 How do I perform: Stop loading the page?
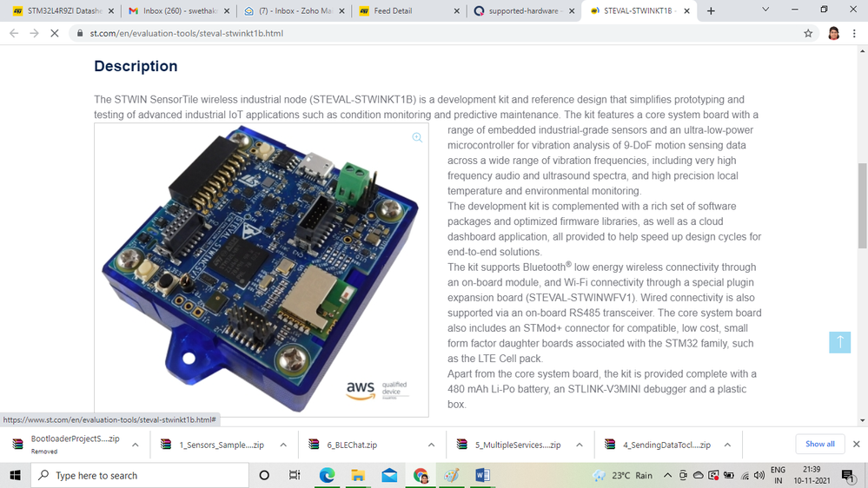click(54, 33)
